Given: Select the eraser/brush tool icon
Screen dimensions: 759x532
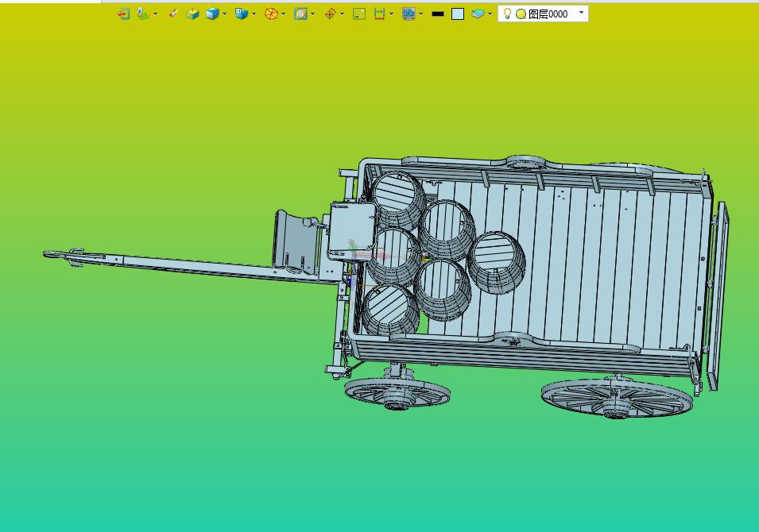Looking at the screenshot, I should pyautogui.click(x=172, y=14).
